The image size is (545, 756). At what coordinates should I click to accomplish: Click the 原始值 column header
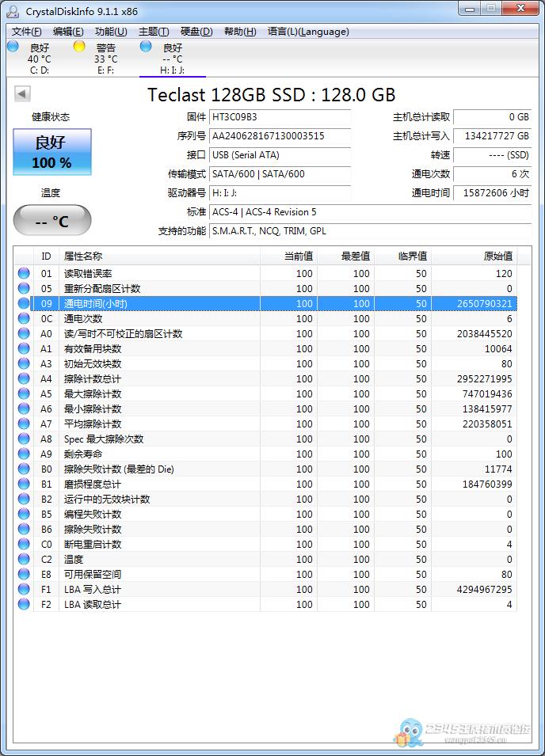coord(474,256)
